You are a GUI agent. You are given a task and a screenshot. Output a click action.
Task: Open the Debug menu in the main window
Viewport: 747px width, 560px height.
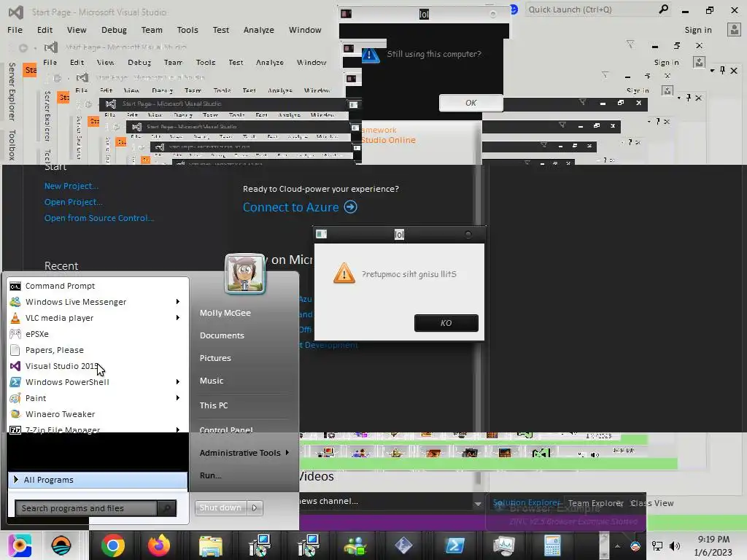114,29
